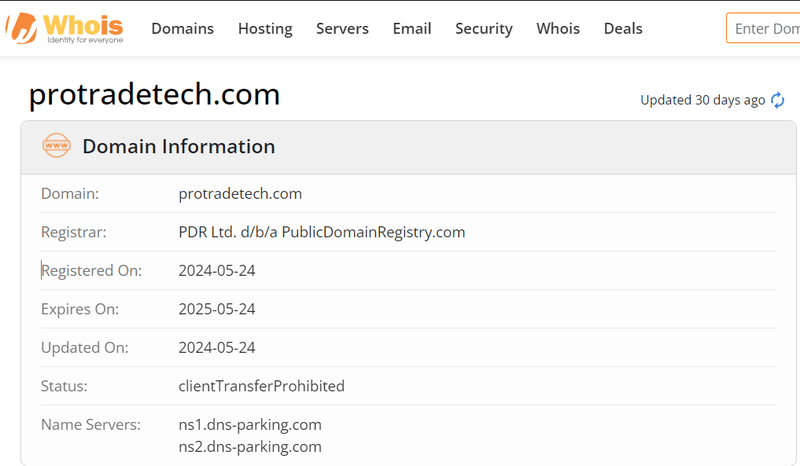The image size is (800, 466).
Task: Click the Status: field label
Action: click(x=64, y=386)
